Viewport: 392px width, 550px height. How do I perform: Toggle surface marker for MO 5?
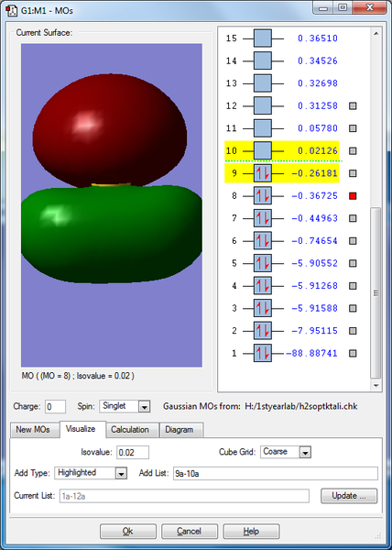click(353, 263)
